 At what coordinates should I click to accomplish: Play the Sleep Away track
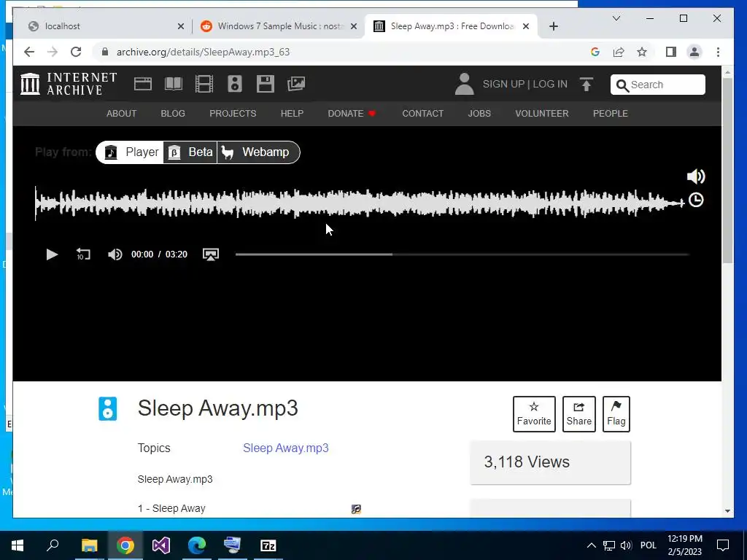pos(52,254)
